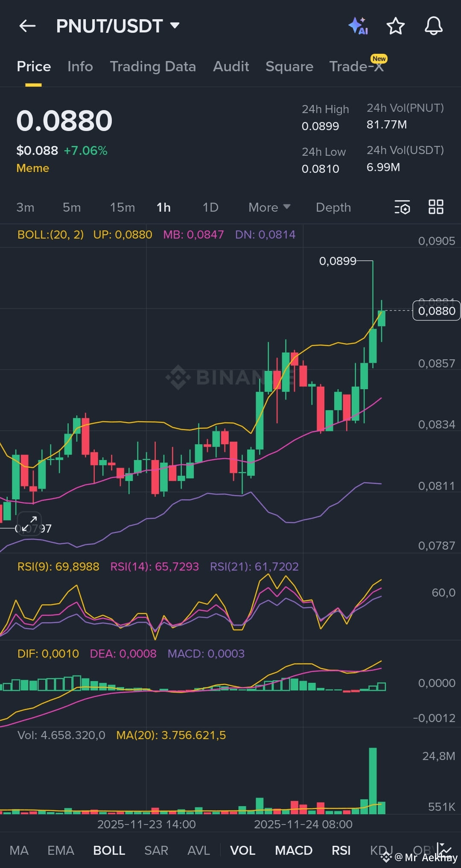Expand the More timeframes dropdown
Viewport: 461px width, 868px height.
[269, 207]
